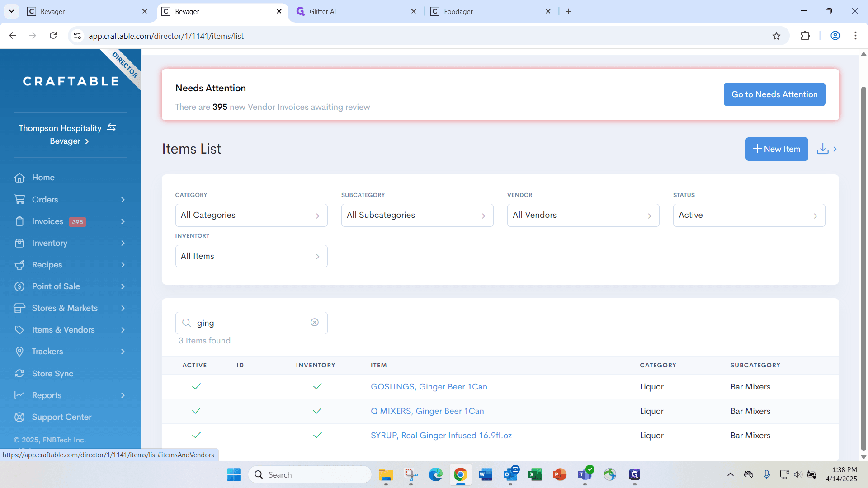This screenshot has height=488, width=868.
Task: Toggle Inventory check for GOSLINGS Ginger Beer
Action: point(317,386)
